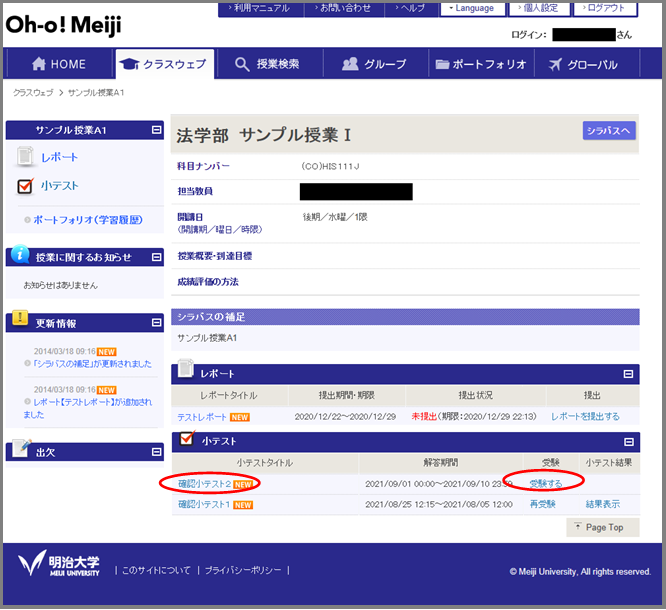Click 「シラバスの補足」が更新されました update link
This screenshot has height=610, width=666.
pyautogui.click(x=92, y=364)
